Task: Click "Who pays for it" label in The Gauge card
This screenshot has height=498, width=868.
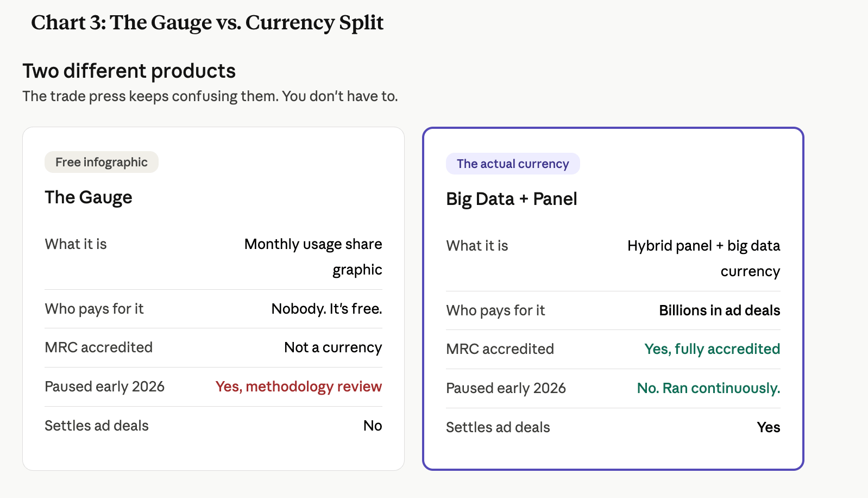Action: pyautogui.click(x=94, y=309)
